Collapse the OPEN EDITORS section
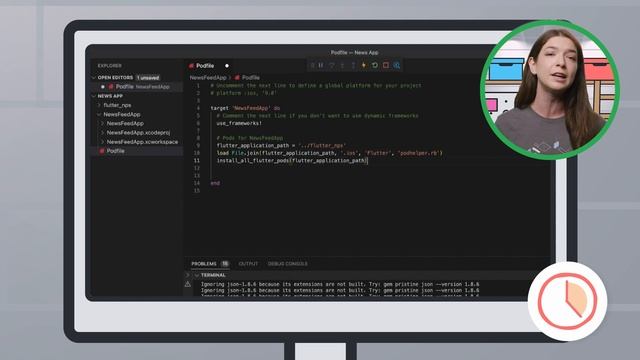 [x=94, y=78]
